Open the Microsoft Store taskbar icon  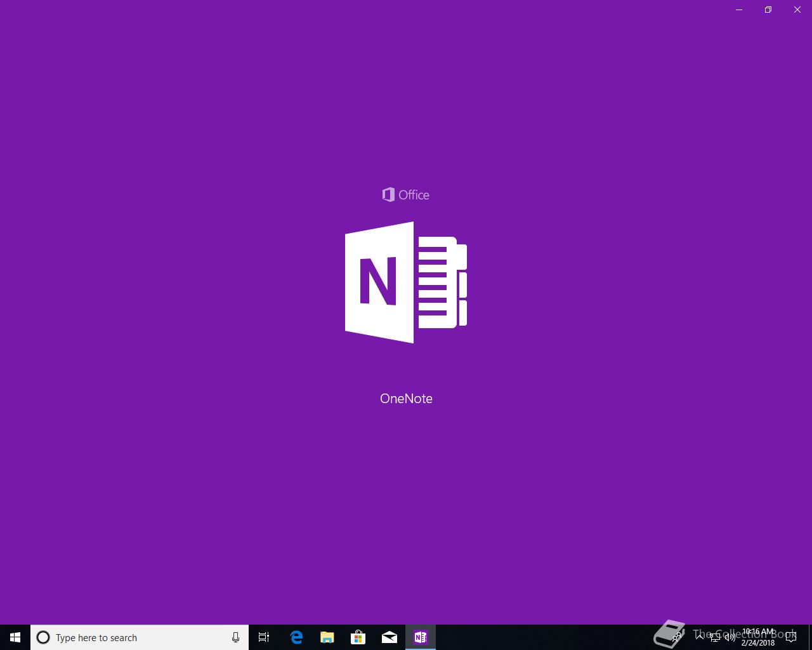pos(358,637)
